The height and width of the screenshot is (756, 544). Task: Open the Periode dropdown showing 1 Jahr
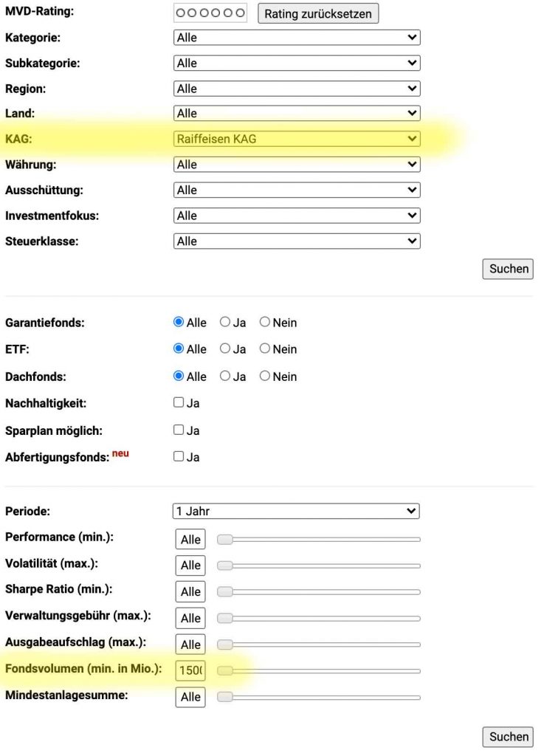[x=296, y=511]
